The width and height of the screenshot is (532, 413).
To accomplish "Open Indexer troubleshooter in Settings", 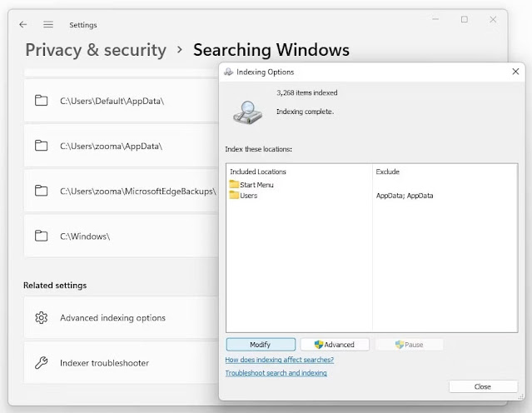I will tap(121, 363).
